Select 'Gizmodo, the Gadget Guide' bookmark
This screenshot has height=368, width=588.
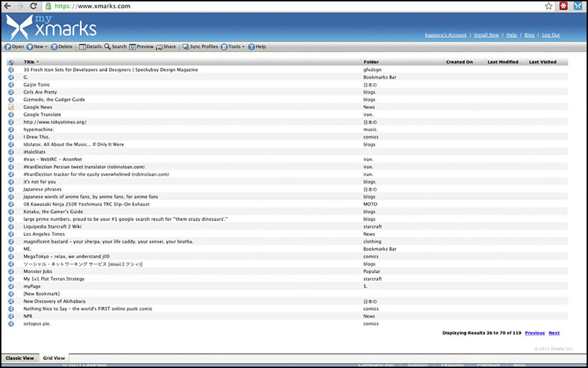point(54,100)
